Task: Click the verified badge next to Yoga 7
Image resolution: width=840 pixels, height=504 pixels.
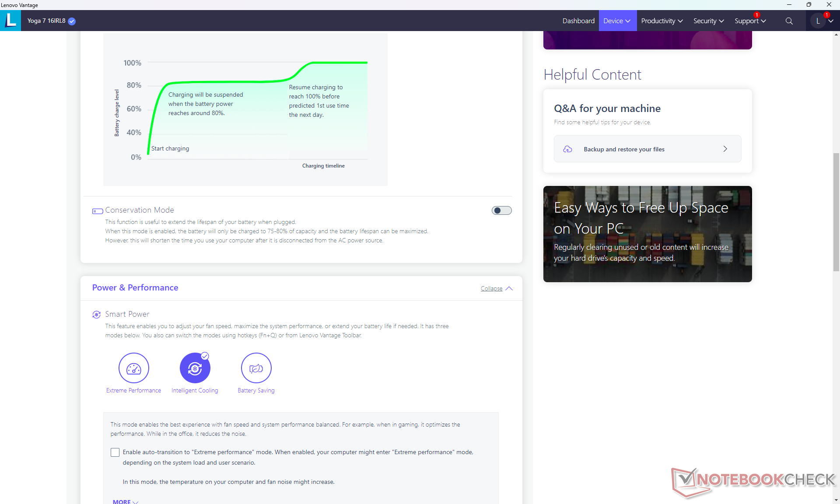Action: click(72, 21)
